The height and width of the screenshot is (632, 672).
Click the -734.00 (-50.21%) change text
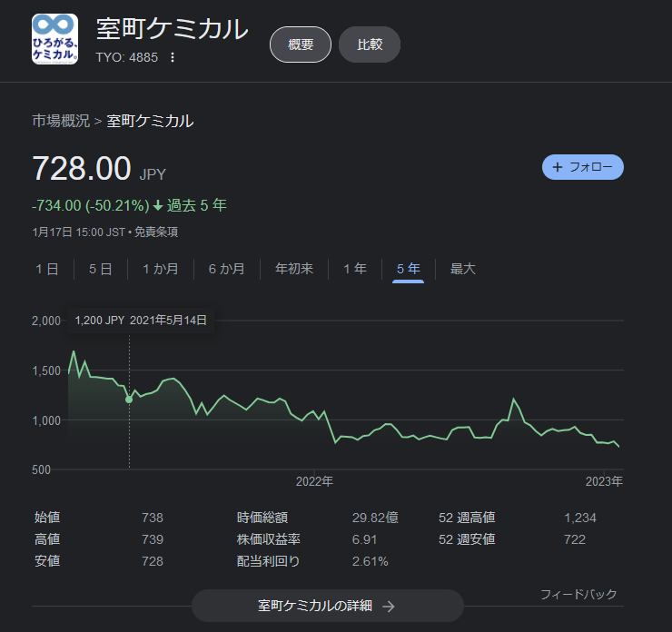point(91,205)
